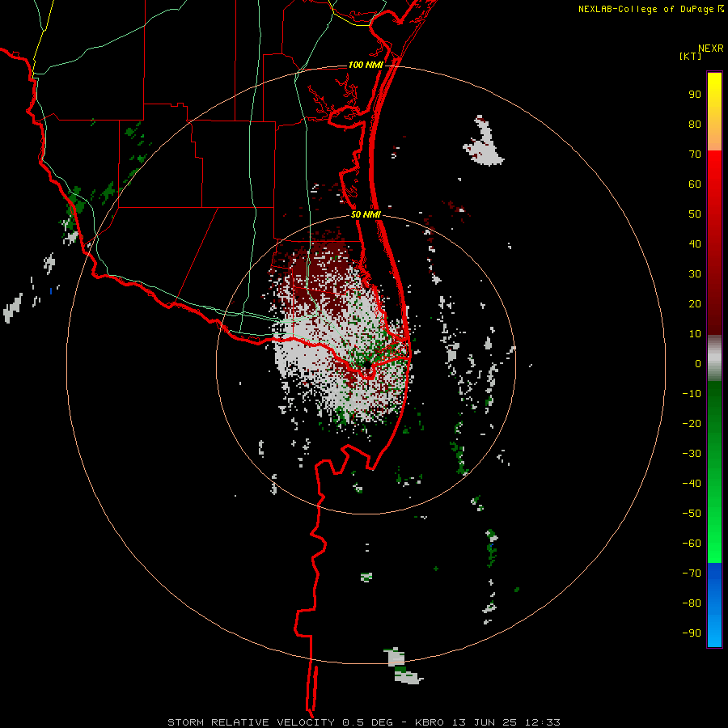Click the yellow top segment of the color bar
The width and height of the screenshot is (728, 728).
point(714,112)
